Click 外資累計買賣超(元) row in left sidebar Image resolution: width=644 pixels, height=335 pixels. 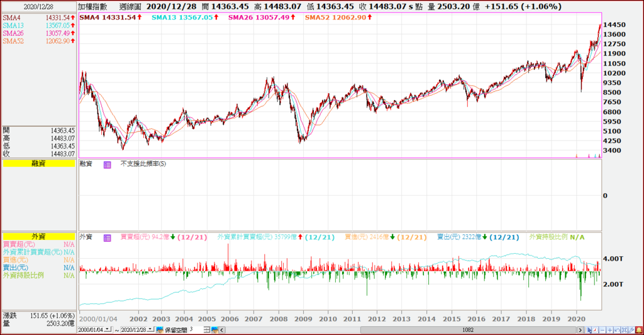click(38, 252)
